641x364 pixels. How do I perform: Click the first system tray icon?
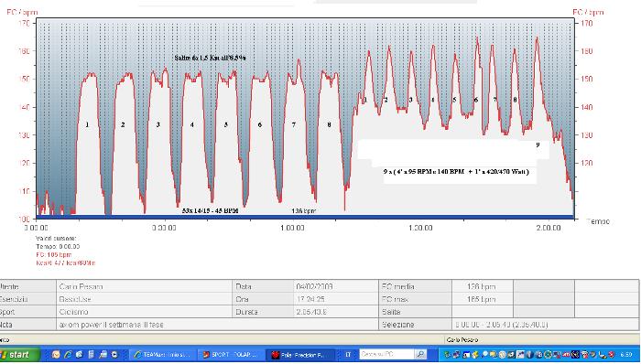447,355
